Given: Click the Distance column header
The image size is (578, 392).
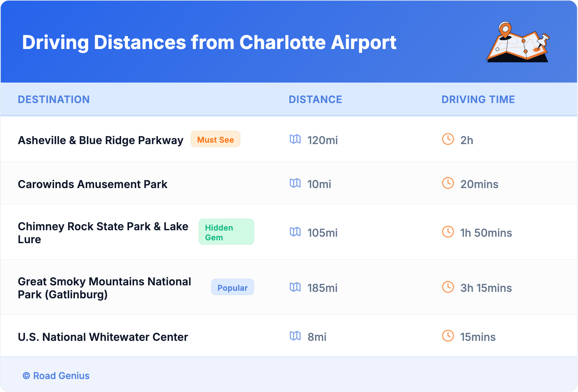Looking at the screenshot, I should (x=315, y=99).
